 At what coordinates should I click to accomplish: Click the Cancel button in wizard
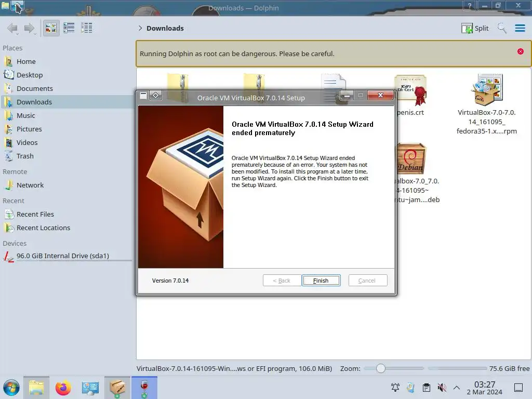368,281
